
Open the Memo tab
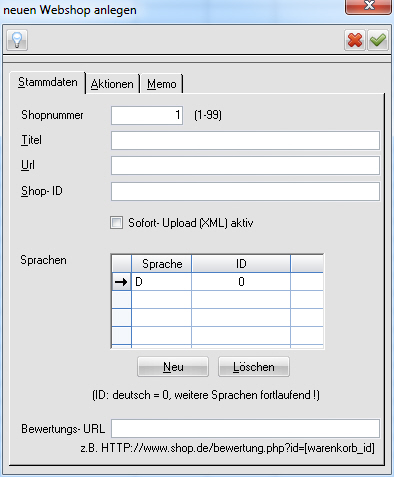(162, 84)
